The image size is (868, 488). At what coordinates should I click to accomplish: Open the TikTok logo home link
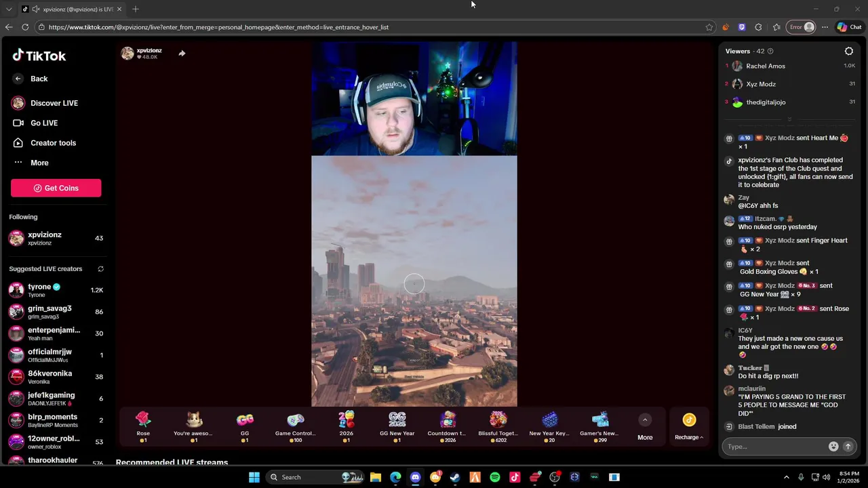39,56
